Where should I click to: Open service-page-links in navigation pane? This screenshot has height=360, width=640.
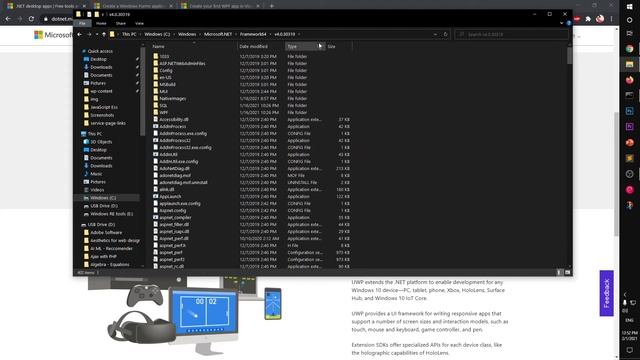(x=108, y=123)
